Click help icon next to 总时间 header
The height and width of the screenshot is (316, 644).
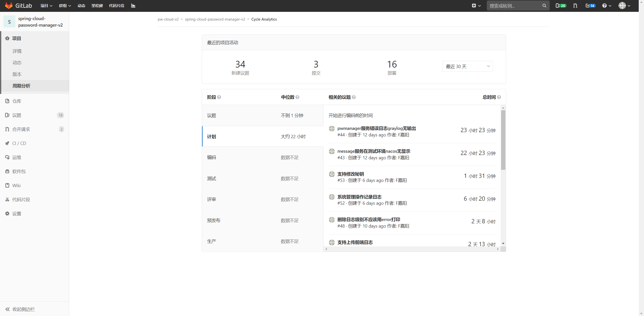499,97
